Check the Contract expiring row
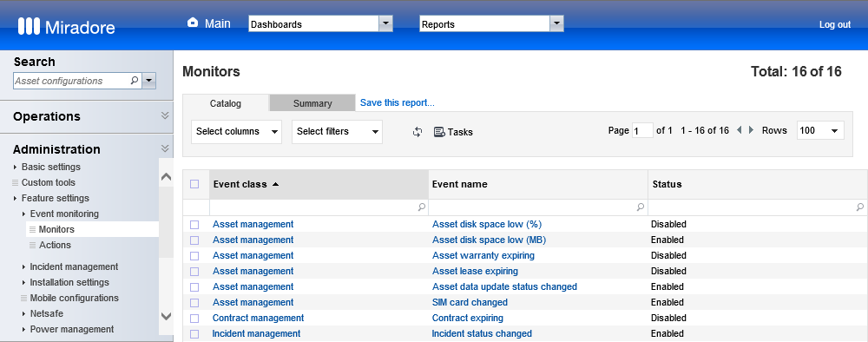The image size is (868, 342). [x=194, y=319]
